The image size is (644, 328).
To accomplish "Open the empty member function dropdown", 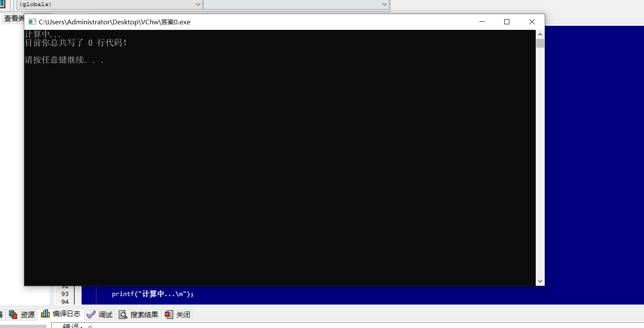I will 296,4.
